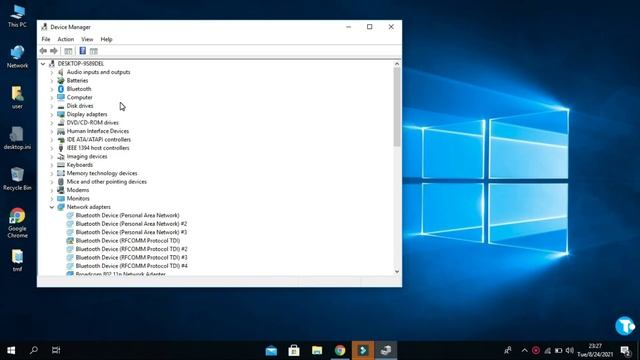The image size is (640, 360).
Task: Select Bluetooth Device (RFCOMM Protocol TDI) #4
Action: coord(131,266)
